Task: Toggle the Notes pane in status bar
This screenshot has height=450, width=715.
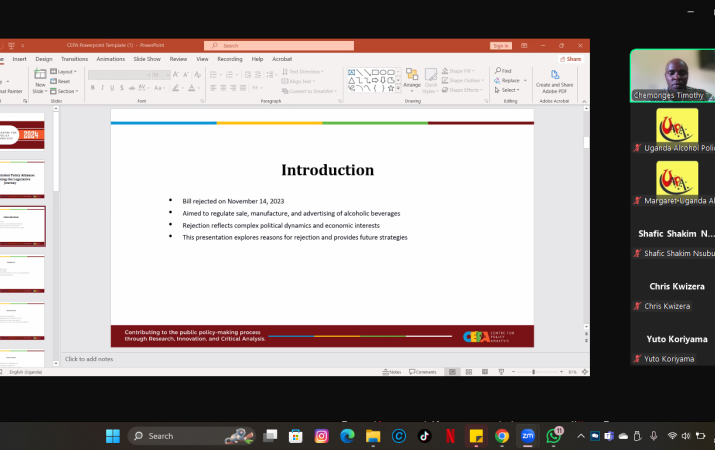Action: point(394,372)
